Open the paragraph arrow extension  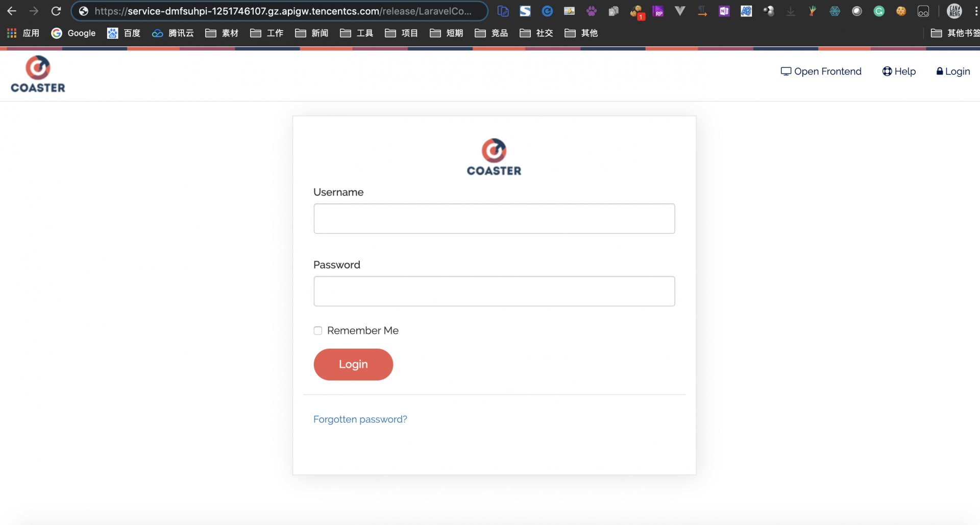coord(702,11)
